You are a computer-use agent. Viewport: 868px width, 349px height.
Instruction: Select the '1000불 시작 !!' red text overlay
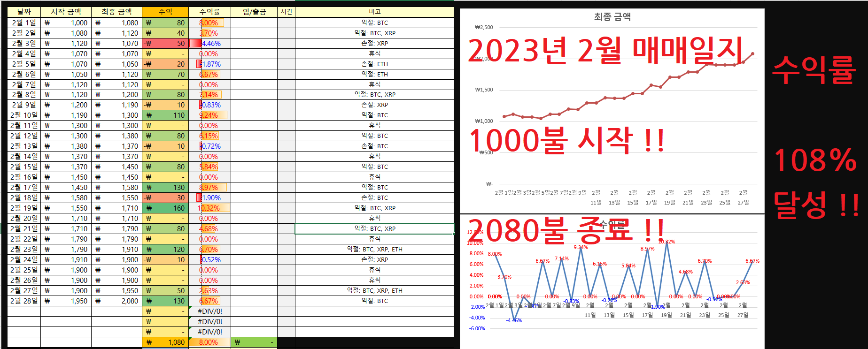566,140
